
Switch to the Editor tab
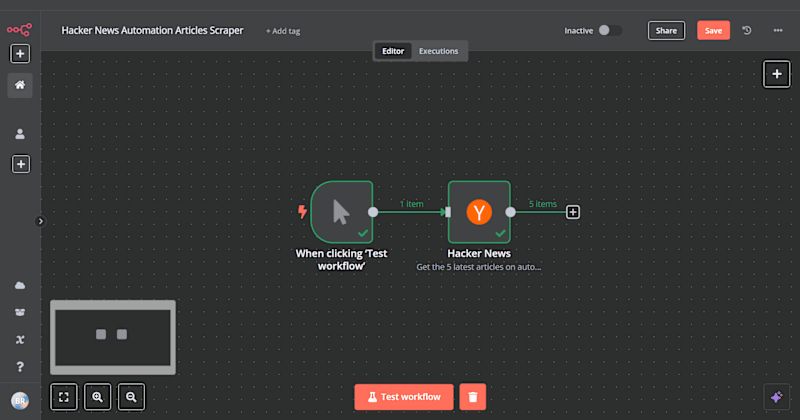pos(393,51)
